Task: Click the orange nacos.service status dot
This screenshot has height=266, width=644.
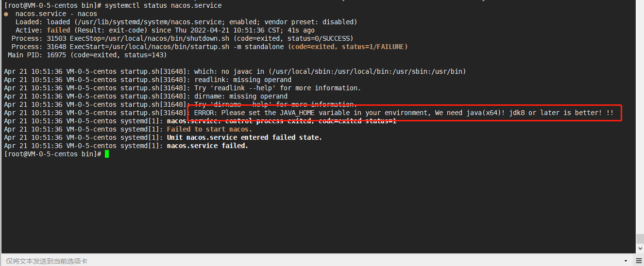Action: (6, 14)
